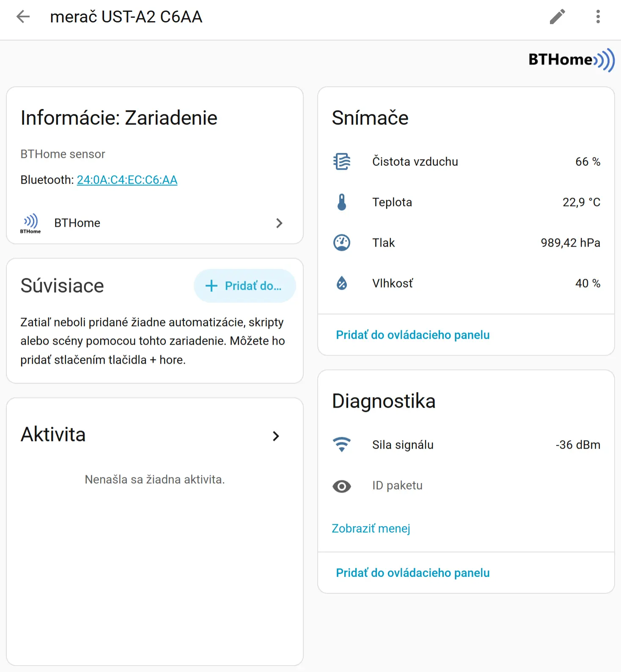Viewport: 621px width, 672px height.
Task: Click the thermometer icon for Teplota
Action: click(342, 202)
